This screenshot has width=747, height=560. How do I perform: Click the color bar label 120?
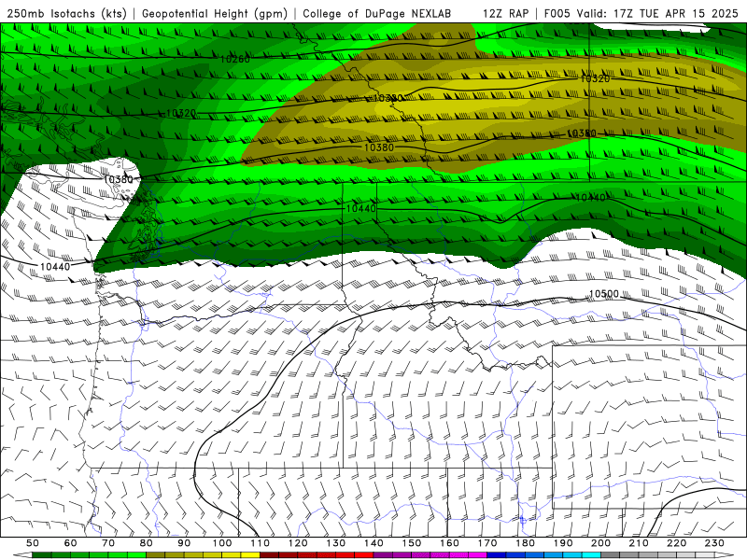point(298,543)
